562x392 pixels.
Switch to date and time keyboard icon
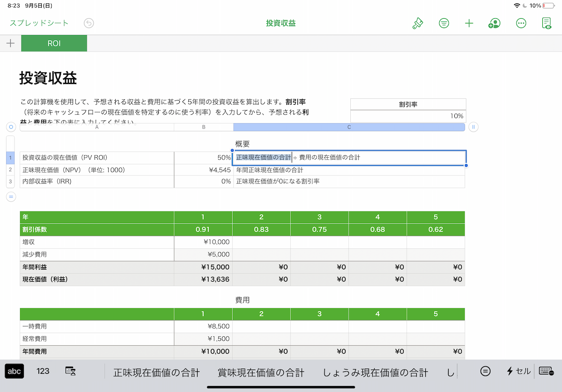point(71,371)
